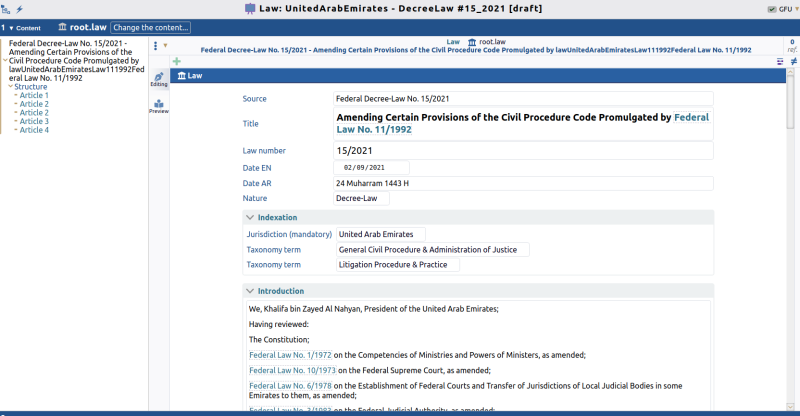The height and width of the screenshot is (416, 800).
Task: Click Change the content button
Action: pyautogui.click(x=151, y=28)
